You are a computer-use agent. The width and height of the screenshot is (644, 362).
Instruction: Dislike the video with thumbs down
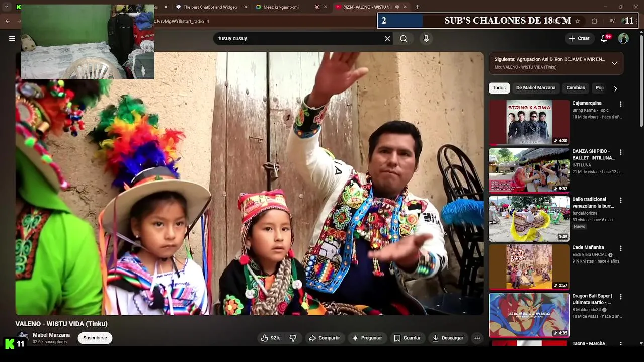pos(293,338)
